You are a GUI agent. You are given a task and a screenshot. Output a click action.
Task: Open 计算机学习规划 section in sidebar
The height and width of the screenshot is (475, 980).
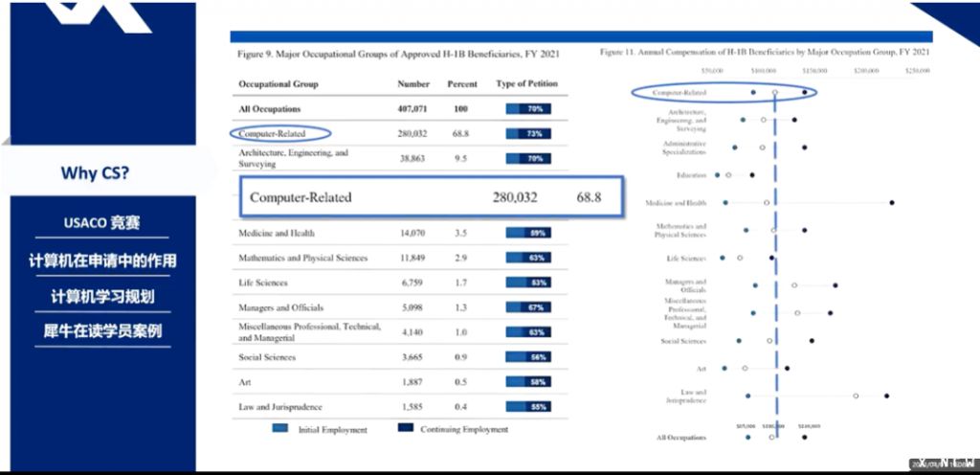101,296
